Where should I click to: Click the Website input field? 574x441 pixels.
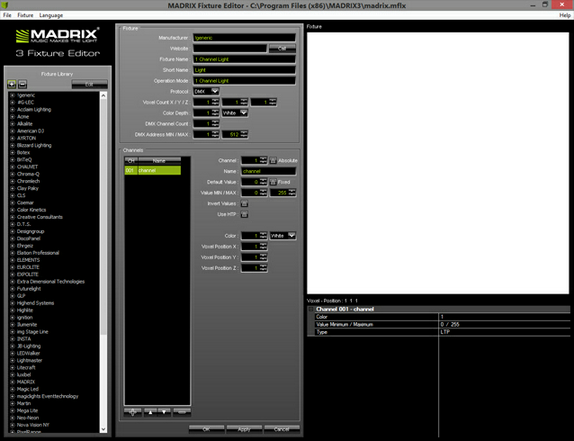[x=230, y=48]
